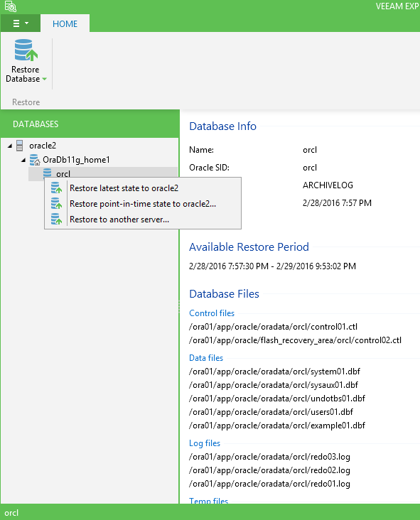Click the icon beside Restore latest state
420x520 pixels.
(x=56, y=188)
